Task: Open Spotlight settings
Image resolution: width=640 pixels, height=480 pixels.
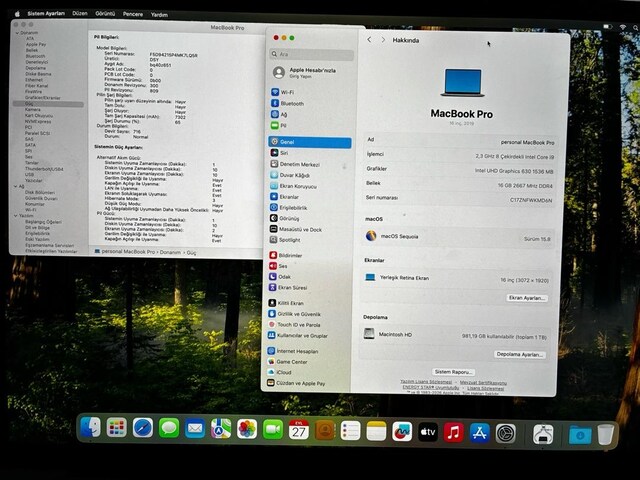Action: tap(285, 240)
